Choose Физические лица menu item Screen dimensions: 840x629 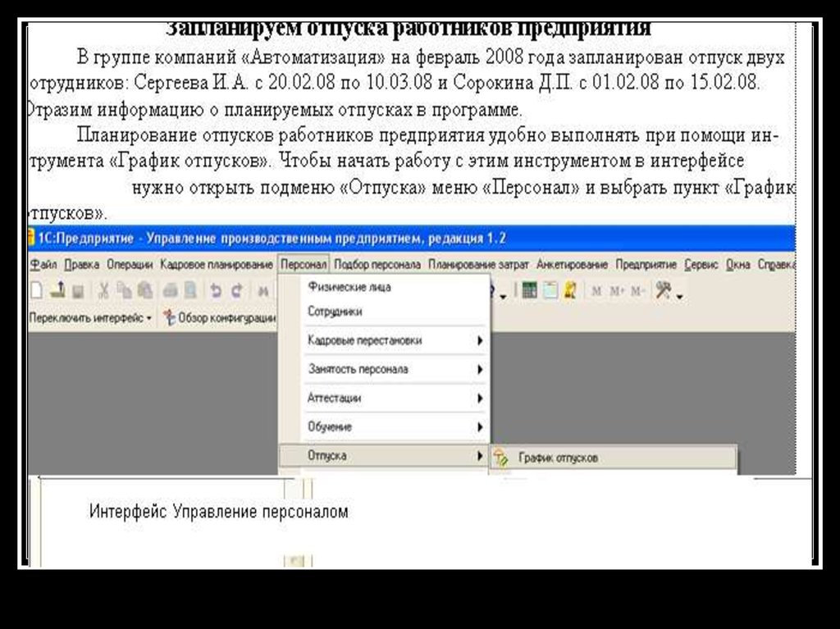[349, 287]
